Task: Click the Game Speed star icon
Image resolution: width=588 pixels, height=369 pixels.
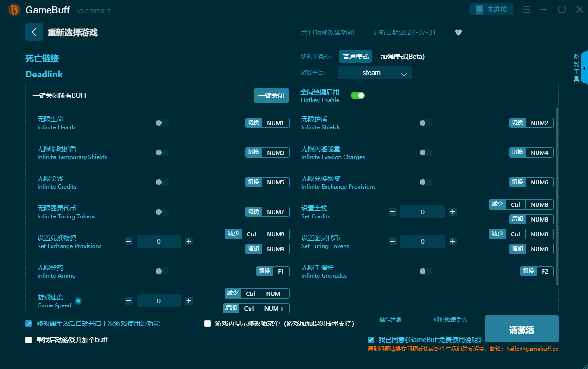Action: [78, 301]
